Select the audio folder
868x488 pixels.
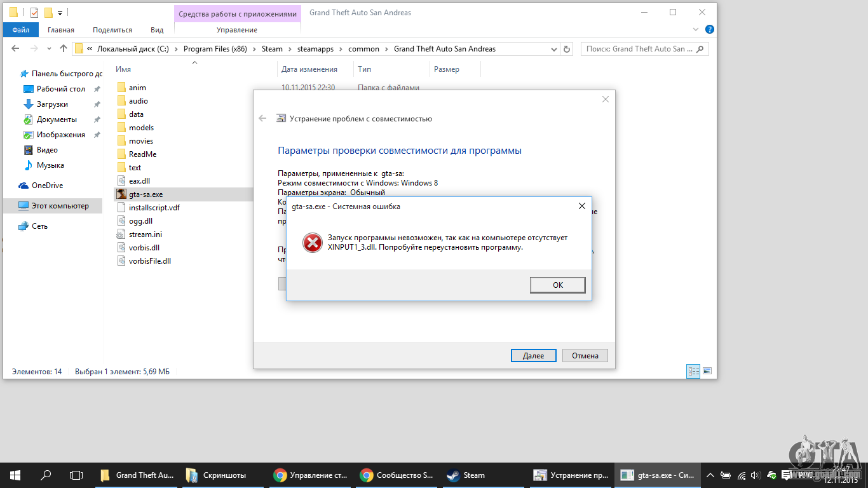pos(138,101)
